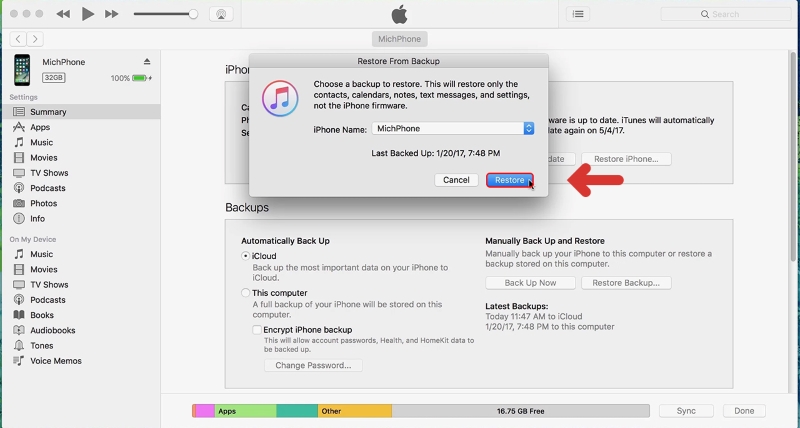Eject MichPhone using the eject icon
Screen dimensions: 800x428
(147, 62)
